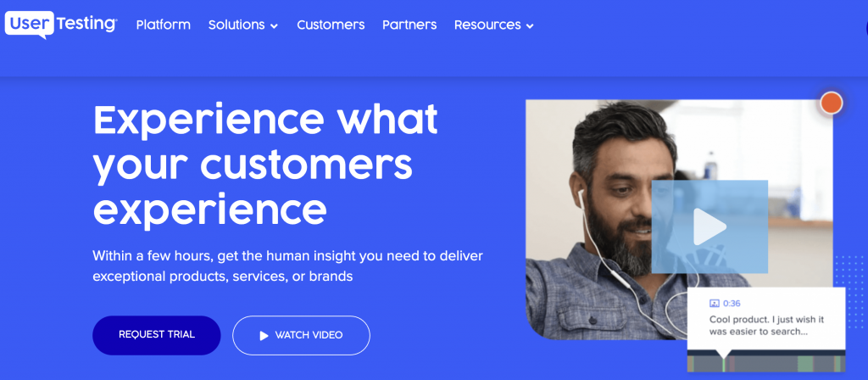Click the green marker on timeline

tap(723, 364)
